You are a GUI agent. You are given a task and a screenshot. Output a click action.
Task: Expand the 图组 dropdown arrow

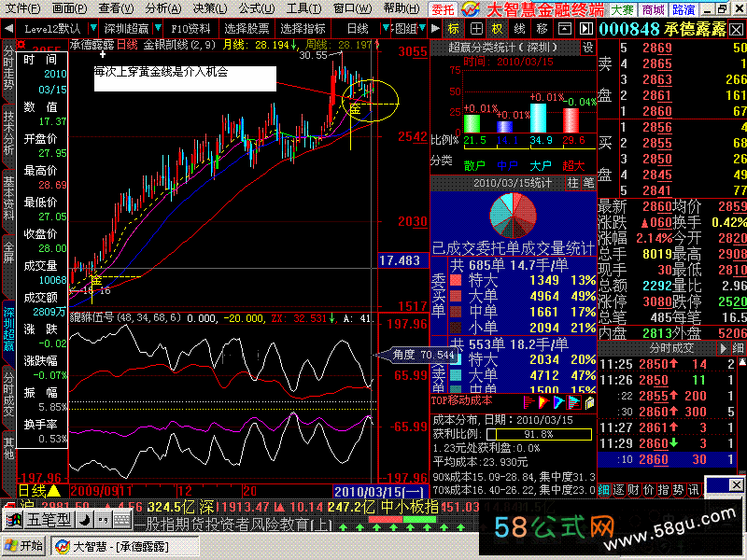[x=422, y=28]
